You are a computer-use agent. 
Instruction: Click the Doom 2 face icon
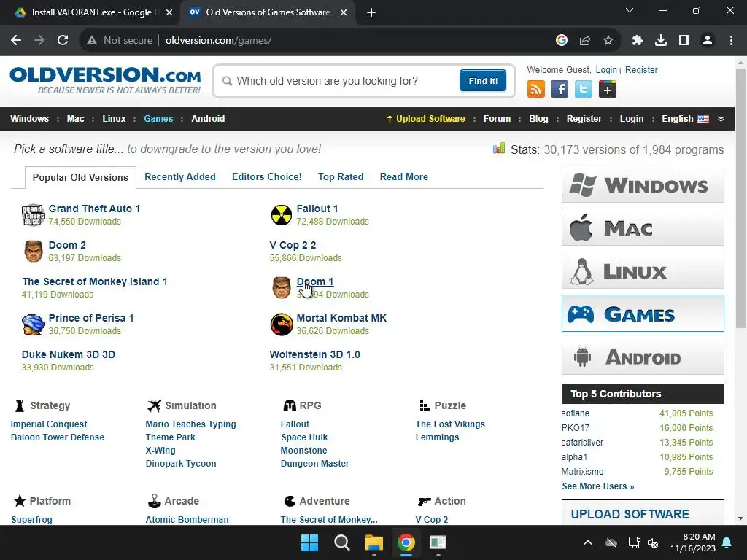tap(34, 251)
